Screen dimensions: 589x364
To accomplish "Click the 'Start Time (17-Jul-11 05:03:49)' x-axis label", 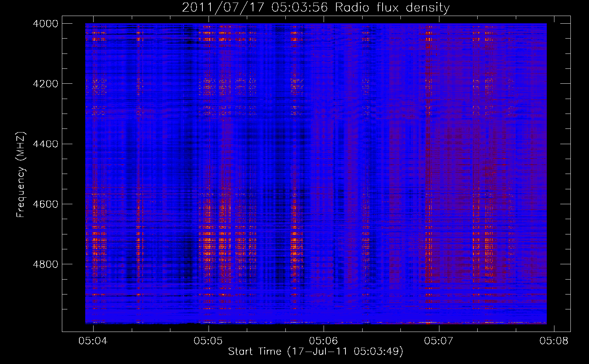I will [x=316, y=352].
